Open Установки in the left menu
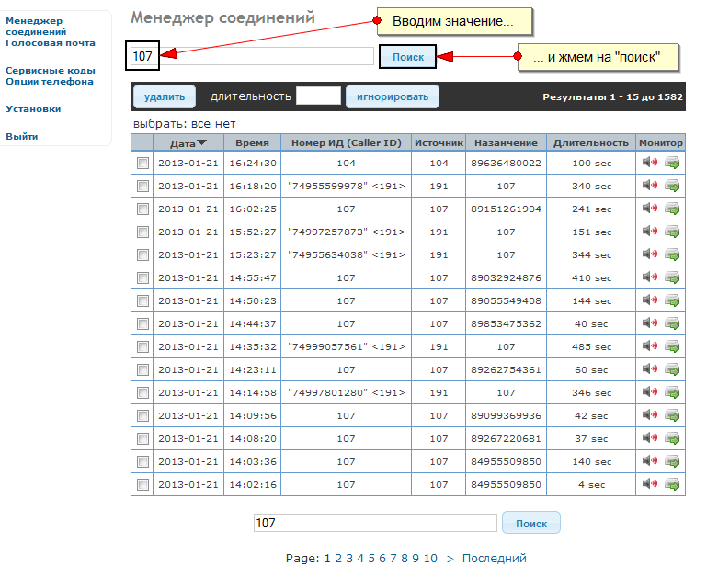The image size is (718, 588). [33, 108]
